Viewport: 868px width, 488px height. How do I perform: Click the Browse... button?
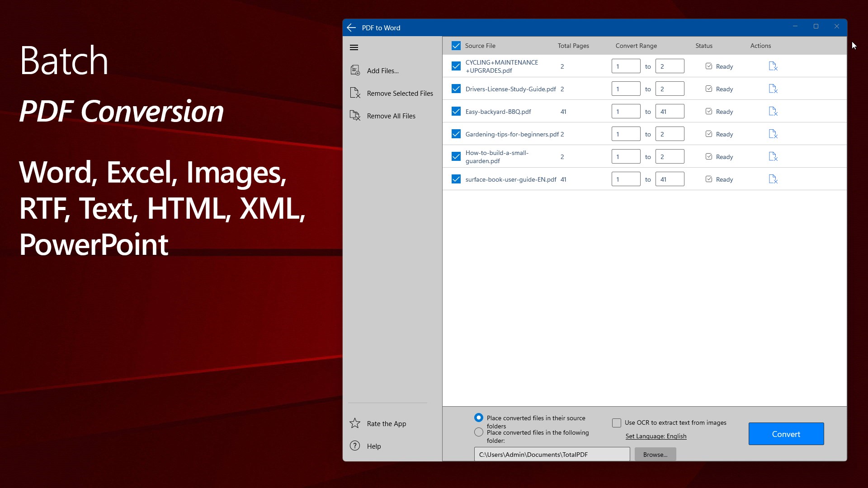[x=655, y=455]
